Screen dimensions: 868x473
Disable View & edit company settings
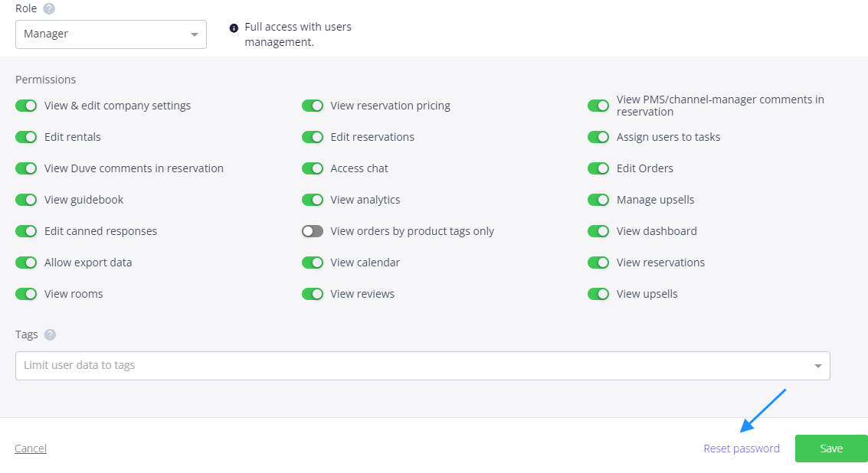26,106
